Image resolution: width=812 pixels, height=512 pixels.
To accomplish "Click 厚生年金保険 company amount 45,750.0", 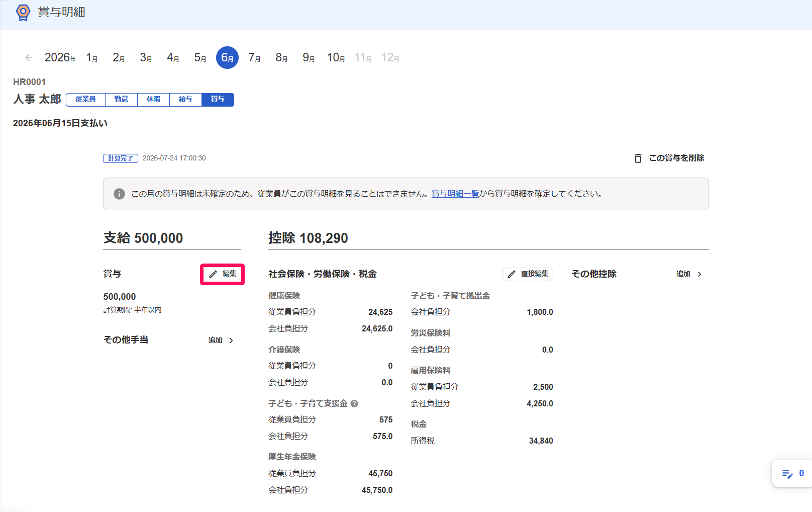I will click(x=377, y=490).
